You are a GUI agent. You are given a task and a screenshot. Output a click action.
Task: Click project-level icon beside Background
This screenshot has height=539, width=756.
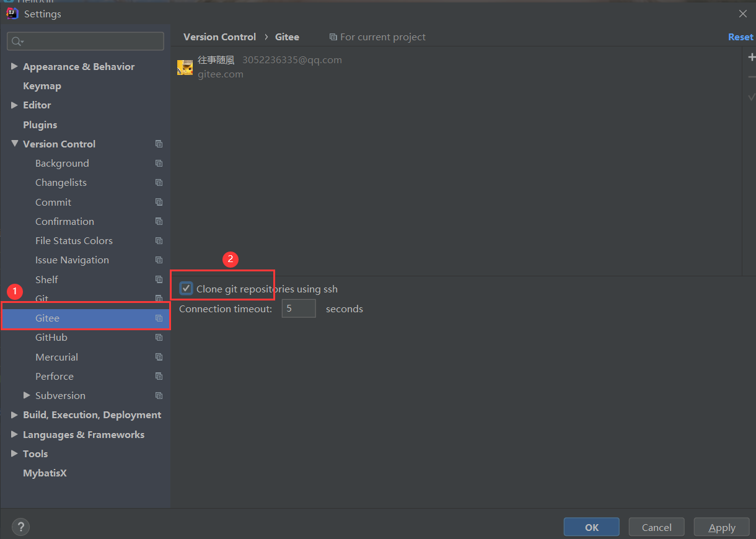pos(159,164)
